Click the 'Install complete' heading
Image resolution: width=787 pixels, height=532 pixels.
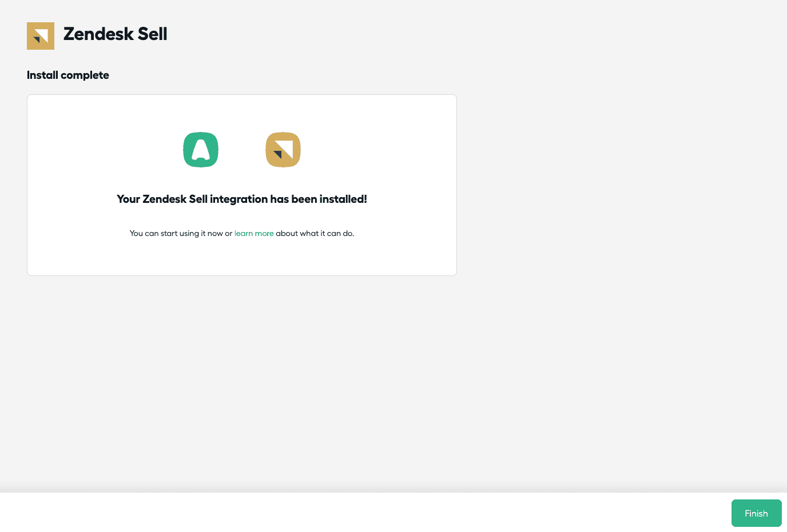click(x=67, y=75)
